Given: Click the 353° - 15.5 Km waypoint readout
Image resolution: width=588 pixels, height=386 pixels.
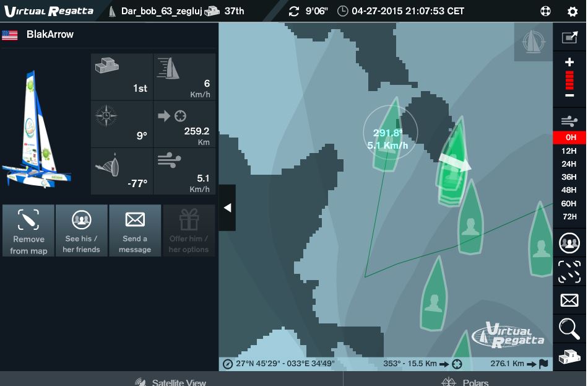Looking at the screenshot, I should [x=410, y=364].
